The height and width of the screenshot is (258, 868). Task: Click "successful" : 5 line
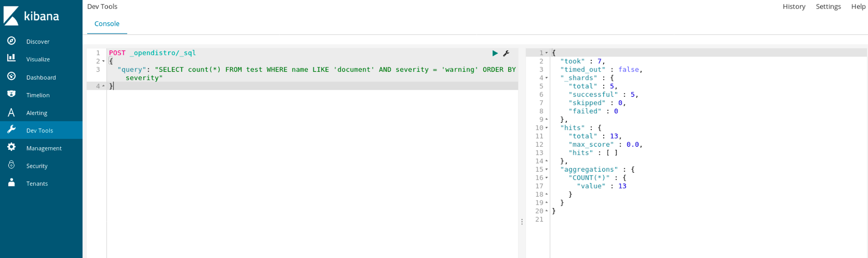[x=603, y=95]
